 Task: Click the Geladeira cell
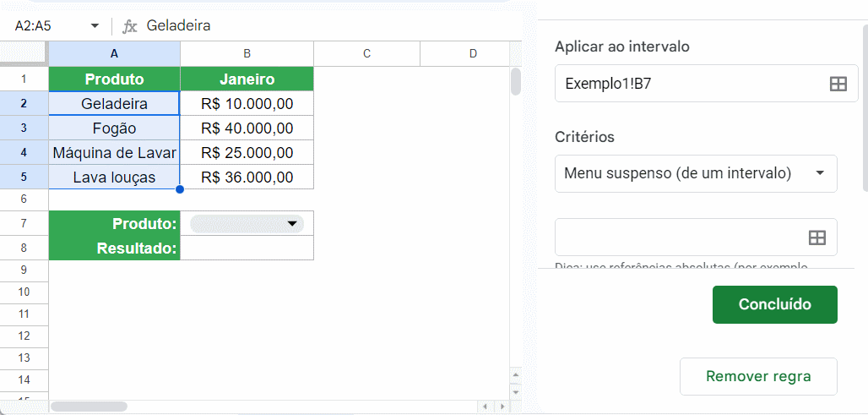[114, 104]
